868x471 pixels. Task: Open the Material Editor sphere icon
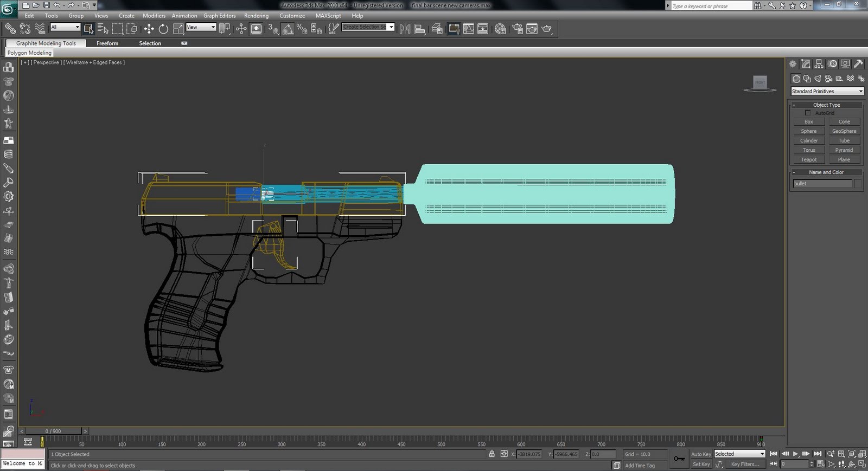[500, 29]
